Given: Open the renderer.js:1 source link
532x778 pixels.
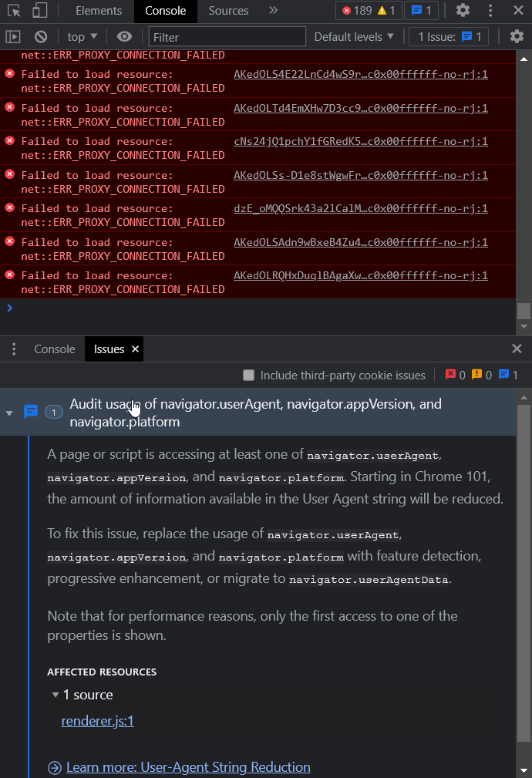Looking at the screenshot, I should (x=97, y=720).
